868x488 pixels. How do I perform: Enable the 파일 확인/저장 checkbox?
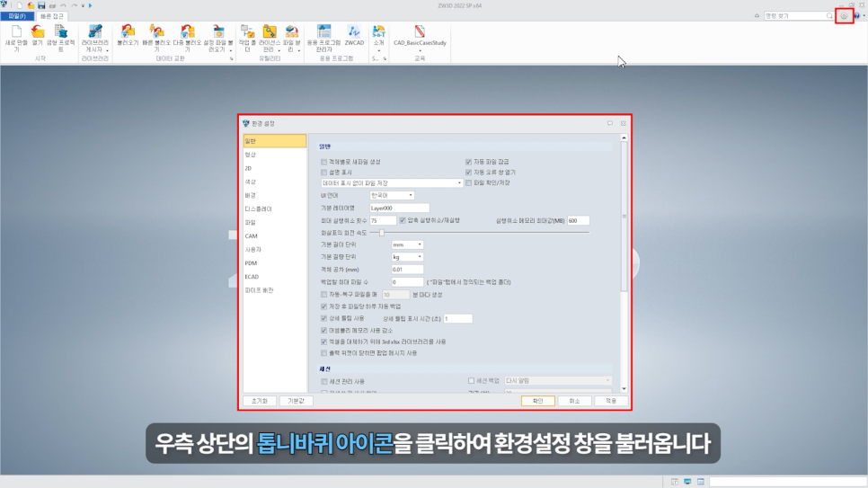(468, 182)
